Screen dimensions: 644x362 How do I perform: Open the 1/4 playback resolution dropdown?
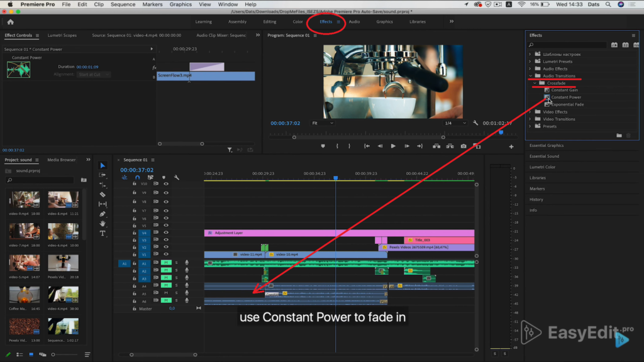coord(455,123)
